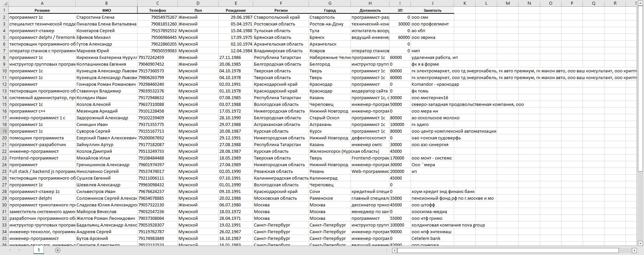Open sheet tab named 1
644x255 pixels.
pos(39,250)
